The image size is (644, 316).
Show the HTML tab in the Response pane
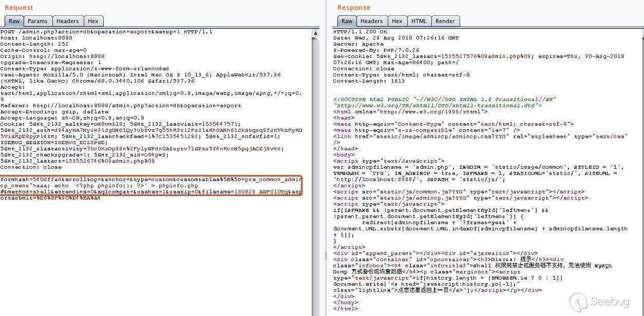(x=419, y=21)
